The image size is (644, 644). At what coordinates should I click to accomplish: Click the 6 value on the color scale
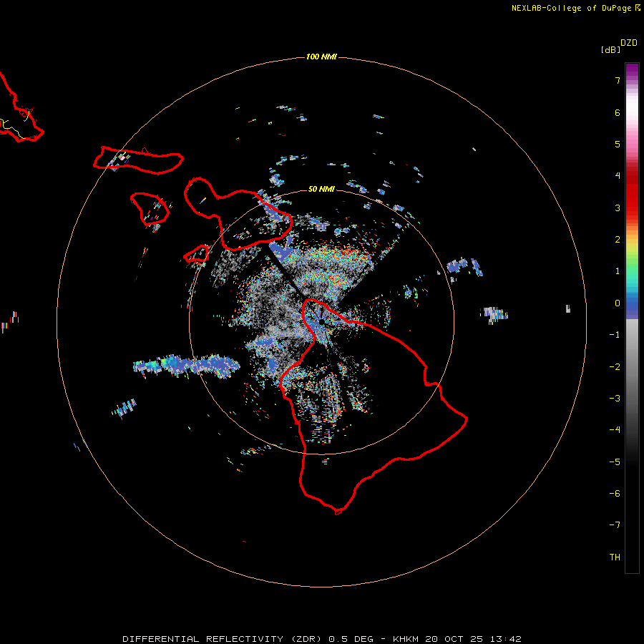pyautogui.click(x=618, y=112)
